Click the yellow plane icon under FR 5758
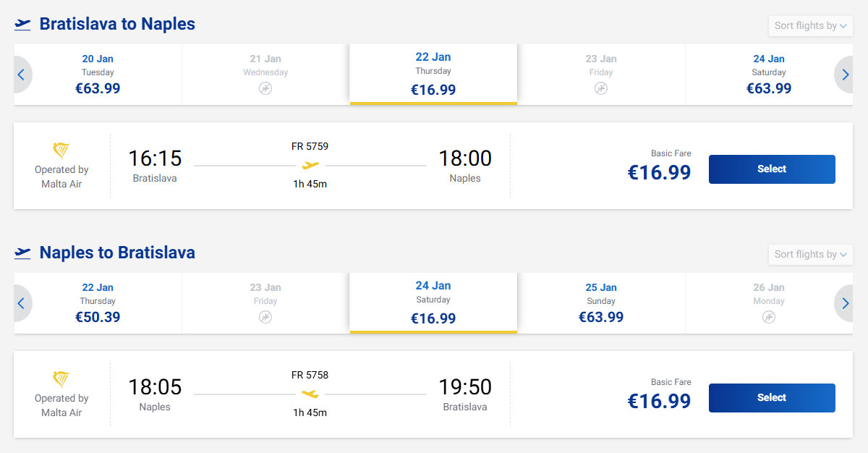 (310, 394)
